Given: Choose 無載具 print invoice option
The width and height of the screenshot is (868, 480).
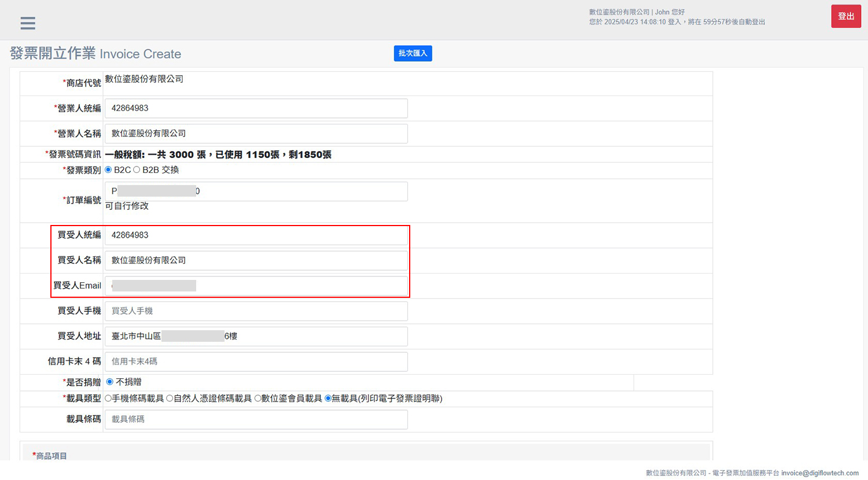Looking at the screenshot, I should [x=328, y=398].
